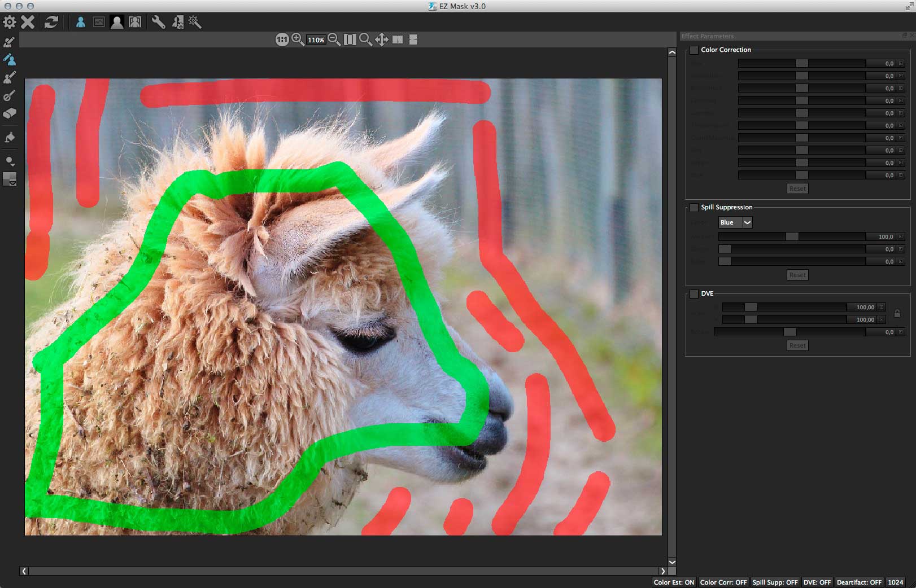Open the color swatch dropdown in left toolbar

(x=10, y=180)
